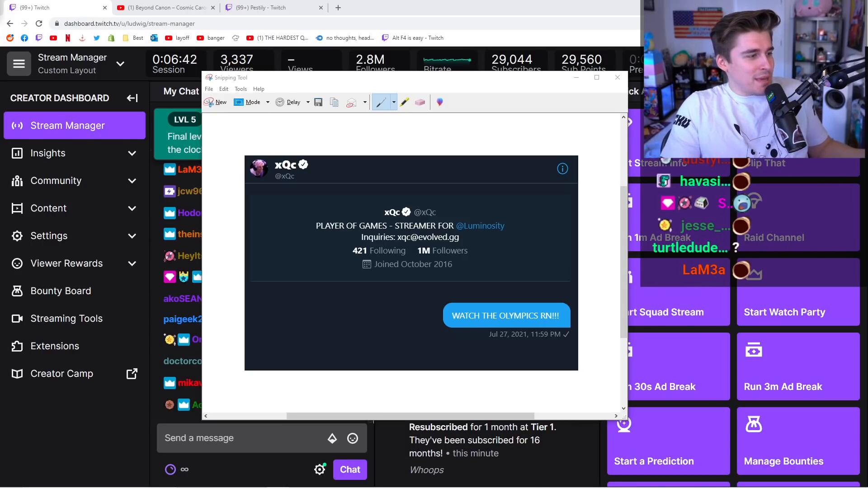Toggle the yellow Highlighter tool
Image resolution: width=868 pixels, height=488 pixels.
pyautogui.click(x=404, y=102)
